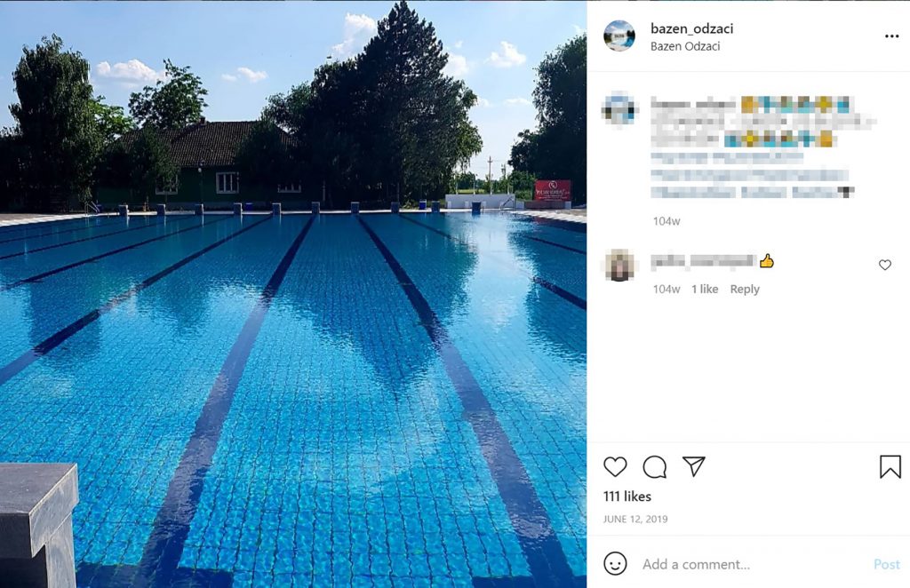Screen dimensions: 910x588
Task: Open caption timestamp 104w
Action: (x=667, y=221)
